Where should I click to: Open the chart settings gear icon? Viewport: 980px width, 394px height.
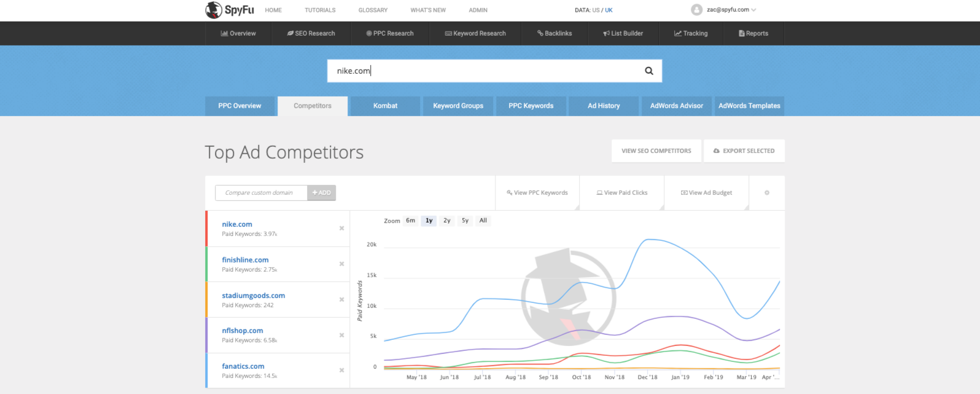click(x=767, y=193)
